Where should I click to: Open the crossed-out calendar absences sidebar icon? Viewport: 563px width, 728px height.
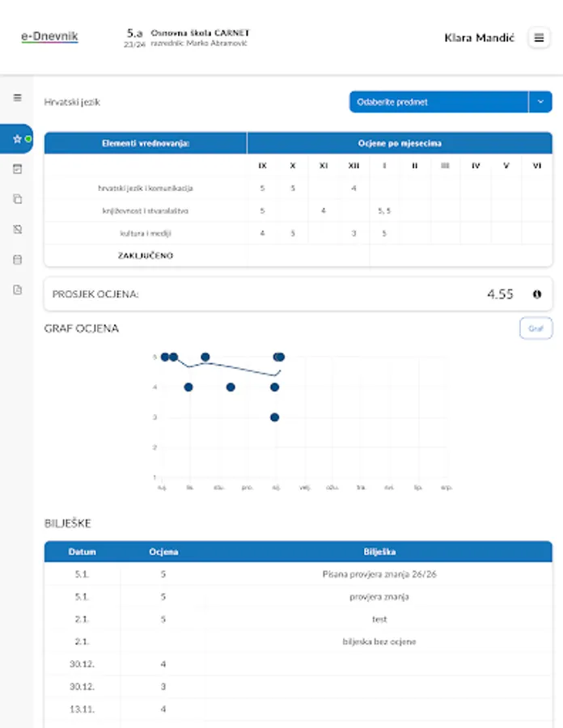18,230
